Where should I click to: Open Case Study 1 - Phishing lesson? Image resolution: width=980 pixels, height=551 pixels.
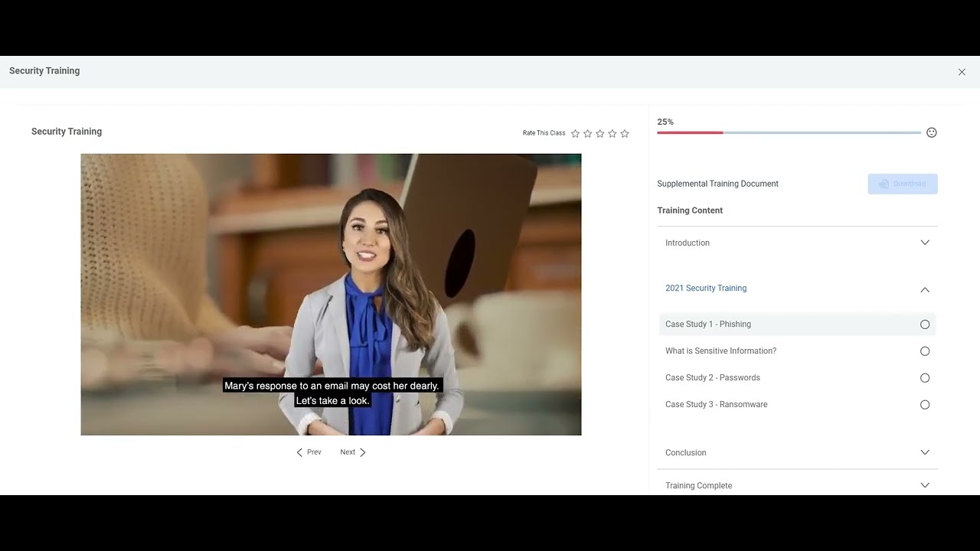click(x=797, y=324)
